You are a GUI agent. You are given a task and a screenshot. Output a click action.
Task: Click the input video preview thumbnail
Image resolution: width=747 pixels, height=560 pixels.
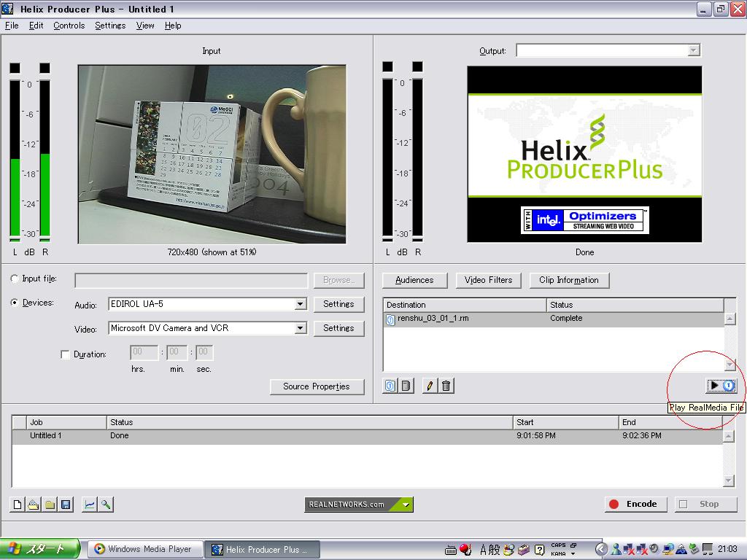click(x=212, y=155)
